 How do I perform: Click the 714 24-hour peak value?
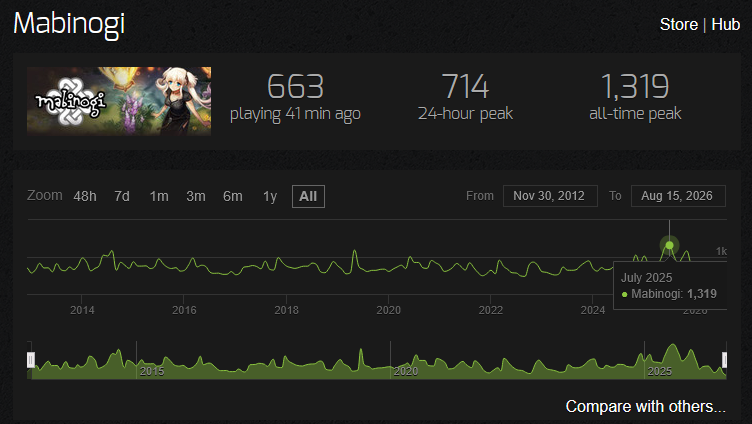coord(465,86)
